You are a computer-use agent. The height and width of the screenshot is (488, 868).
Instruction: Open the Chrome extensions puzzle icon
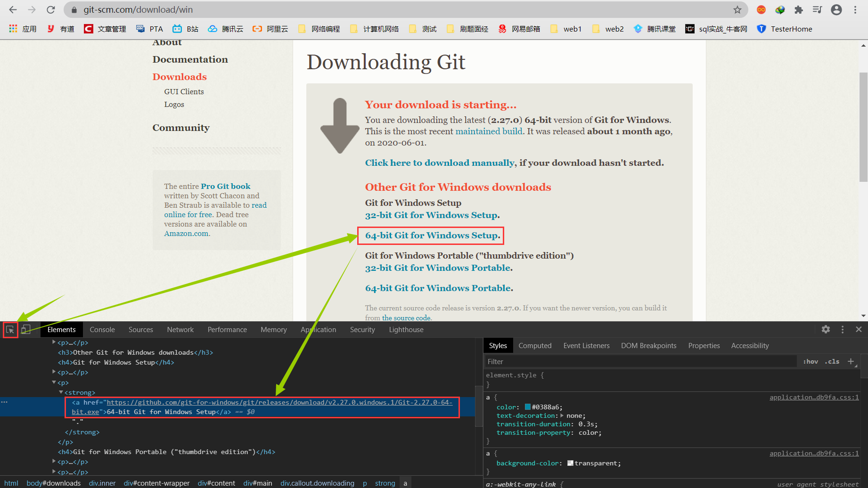[798, 9]
